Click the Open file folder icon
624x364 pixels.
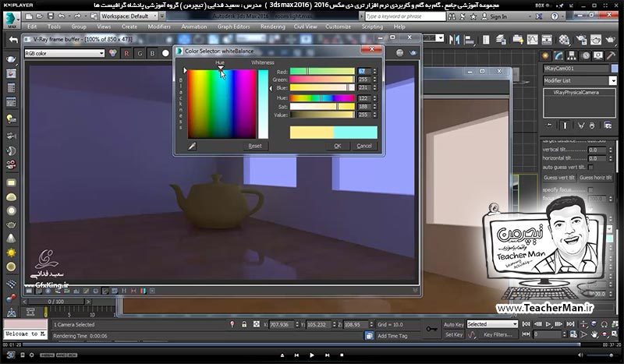coord(40,16)
